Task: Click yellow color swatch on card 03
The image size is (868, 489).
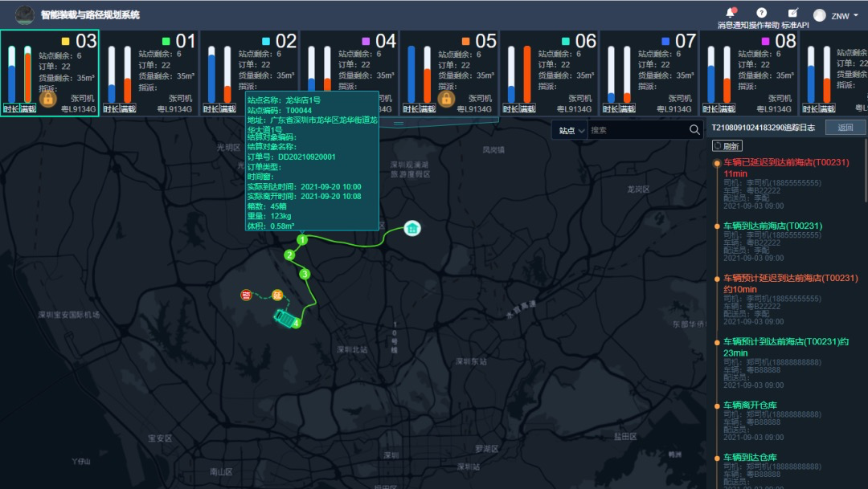Action: (66, 41)
